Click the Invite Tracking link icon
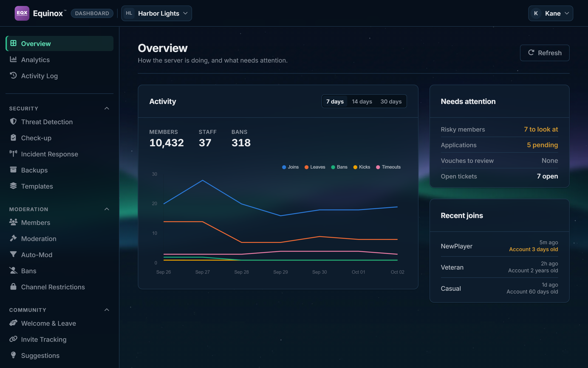This screenshot has height=368, width=588. pyautogui.click(x=13, y=339)
